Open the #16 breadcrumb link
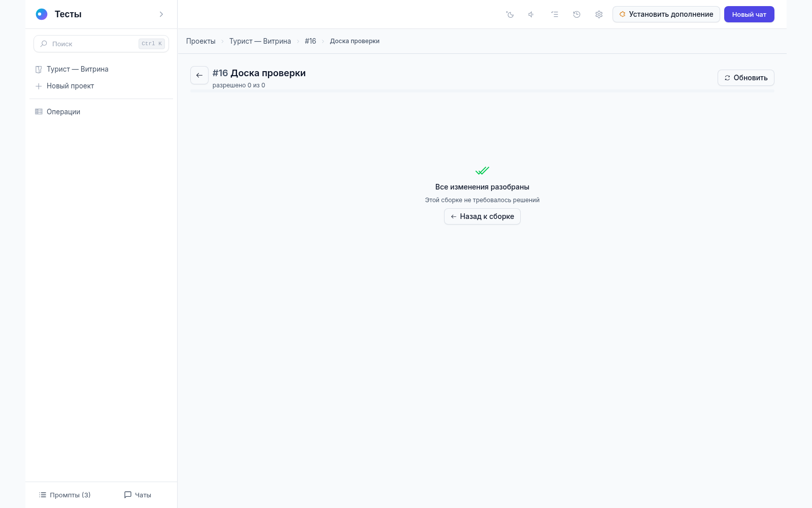 tap(310, 41)
